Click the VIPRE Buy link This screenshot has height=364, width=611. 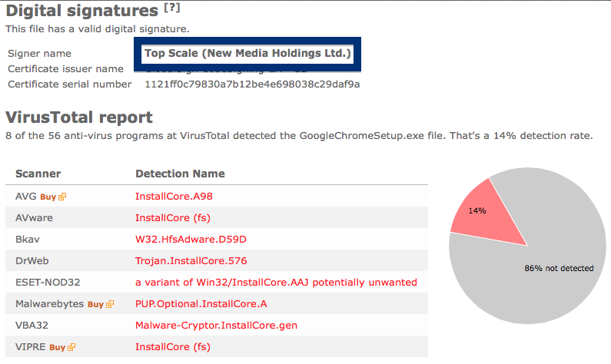coord(58,347)
